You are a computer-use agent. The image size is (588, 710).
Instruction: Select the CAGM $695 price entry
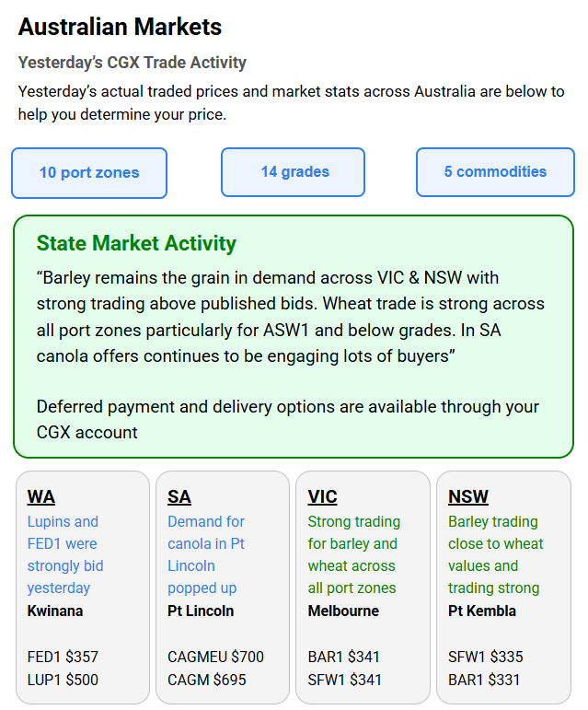[206, 680]
